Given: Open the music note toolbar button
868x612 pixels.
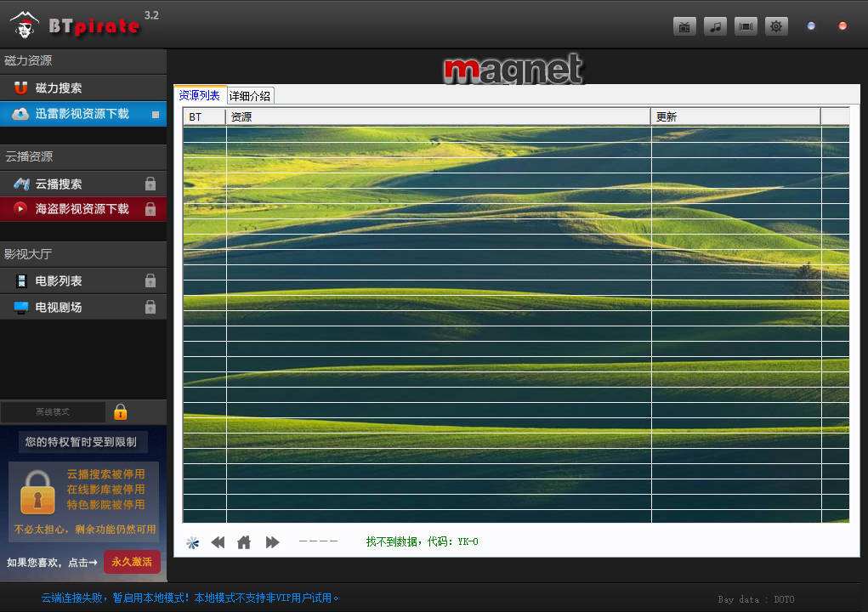Looking at the screenshot, I should click(x=715, y=26).
